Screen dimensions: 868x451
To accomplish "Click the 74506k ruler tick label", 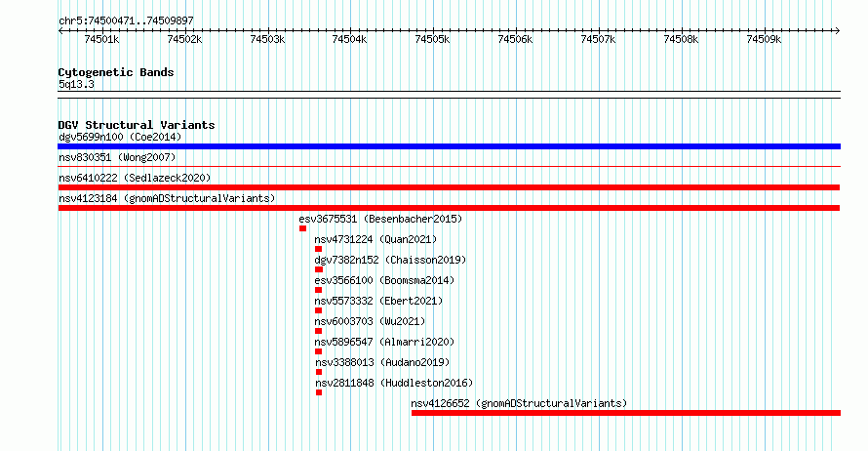I will (515, 39).
